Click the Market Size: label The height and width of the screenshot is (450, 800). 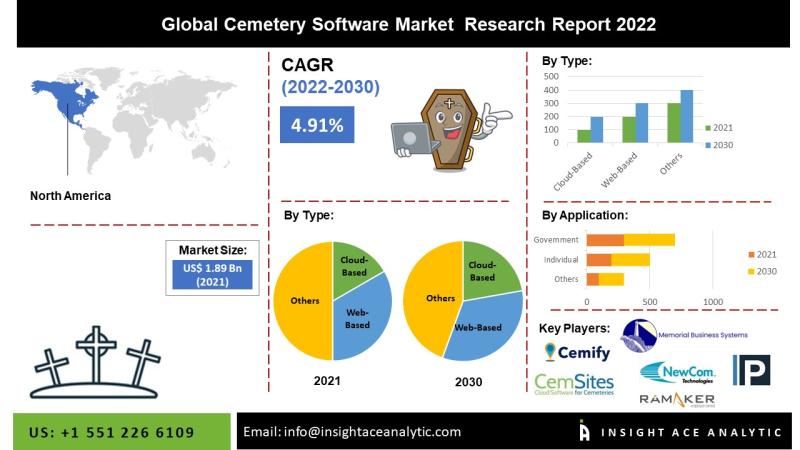(x=213, y=250)
